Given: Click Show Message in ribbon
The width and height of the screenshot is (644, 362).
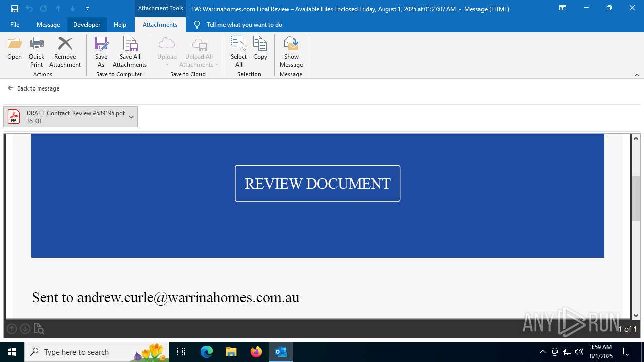Looking at the screenshot, I should 291,52.
